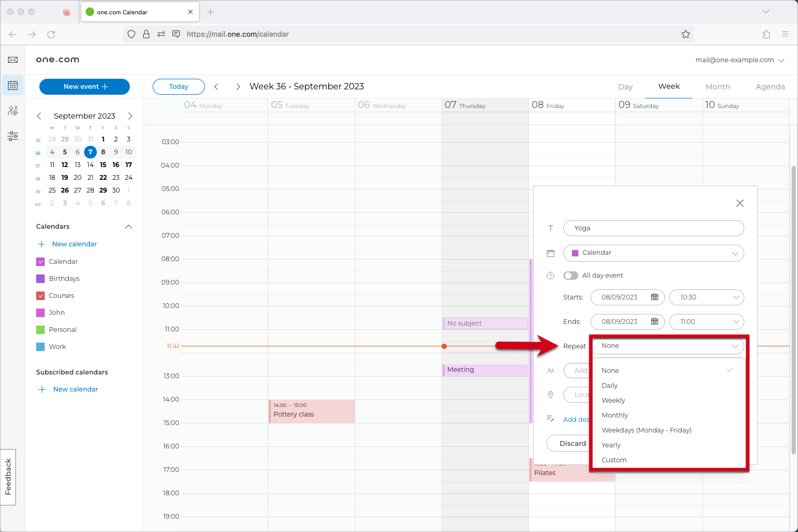The image size is (798, 532).
Task: Close the event editor with X icon
Action: tap(739, 203)
